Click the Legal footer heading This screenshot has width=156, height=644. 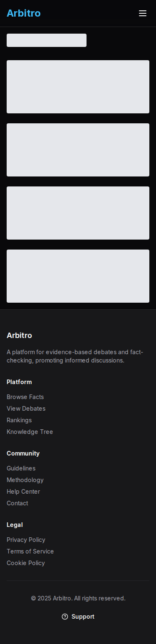[x=15, y=525]
